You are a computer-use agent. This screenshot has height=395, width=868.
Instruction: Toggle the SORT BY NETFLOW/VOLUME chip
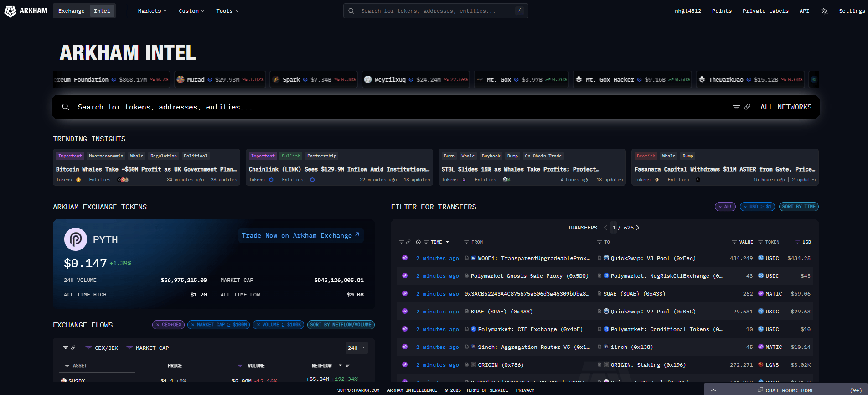pyautogui.click(x=341, y=325)
